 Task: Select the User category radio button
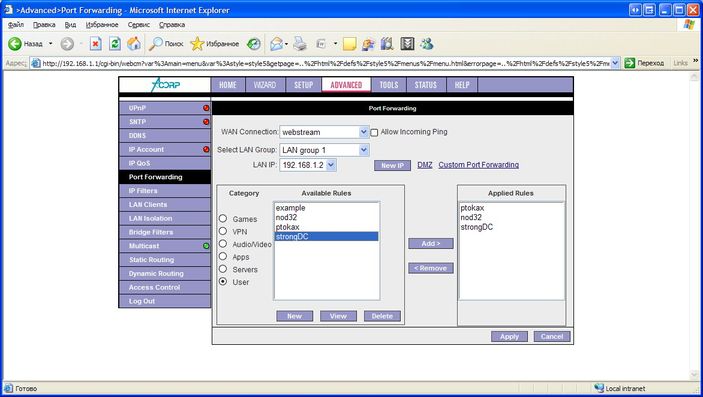click(x=223, y=281)
